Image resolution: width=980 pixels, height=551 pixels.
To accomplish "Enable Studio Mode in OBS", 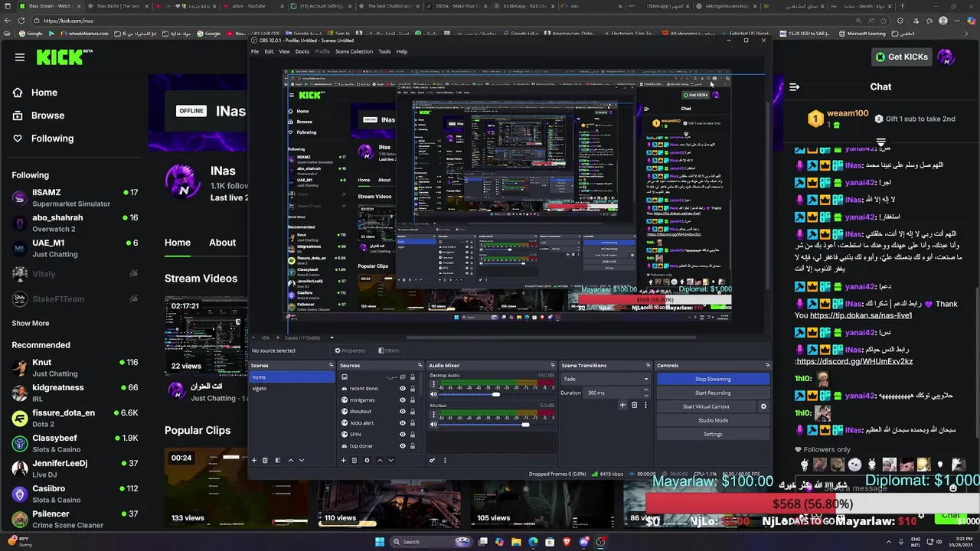I will pyautogui.click(x=713, y=420).
